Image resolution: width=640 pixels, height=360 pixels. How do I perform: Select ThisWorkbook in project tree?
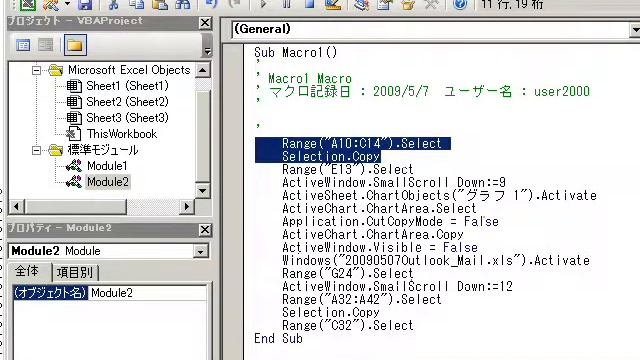(122, 134)
